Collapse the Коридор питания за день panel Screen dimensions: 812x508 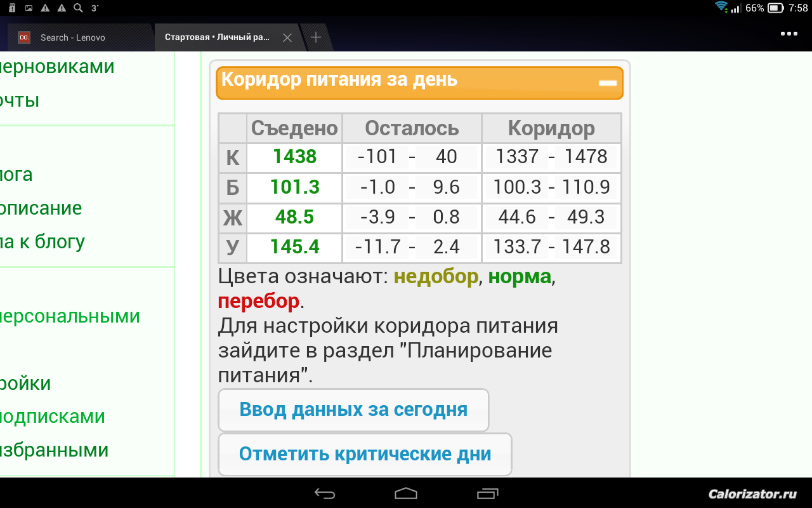607,83
